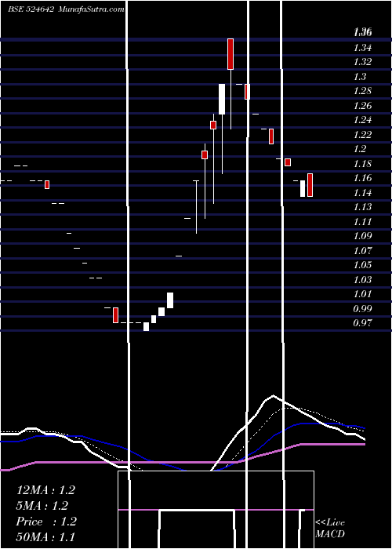Click the 1.05 price axis label
The width and height of the screenshot is (392, 549).
point(362,265)
